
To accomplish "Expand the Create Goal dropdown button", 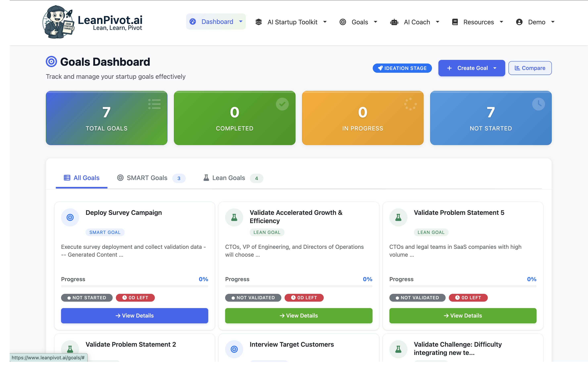I will pyautogui.click(x=471, y=68).
